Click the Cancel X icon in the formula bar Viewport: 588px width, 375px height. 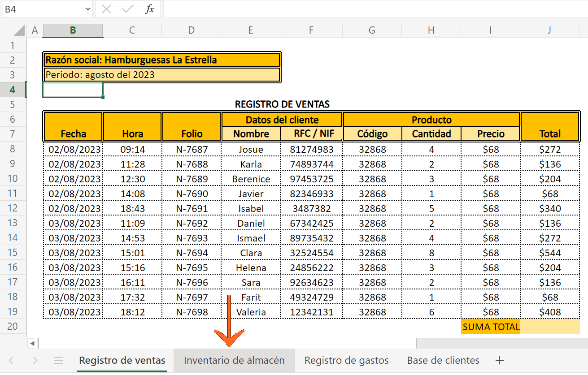coord(106,9)
